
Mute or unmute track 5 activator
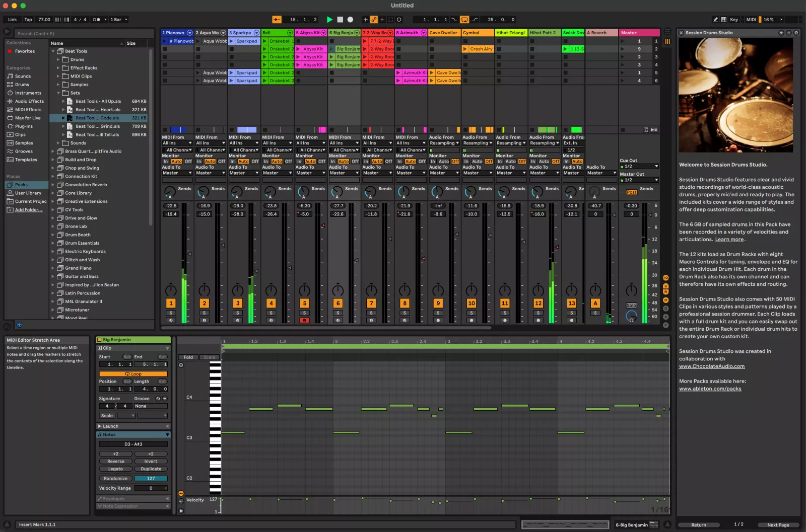click(x=304, y=303)
